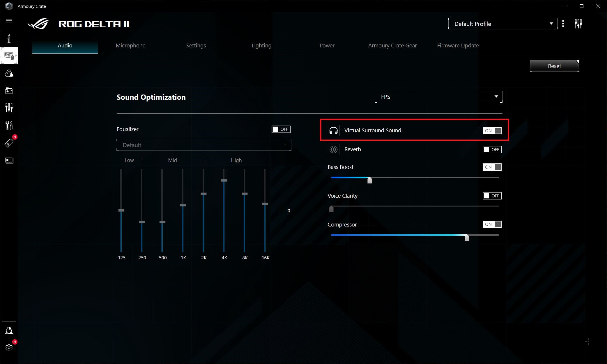Disable the Bass Boost toggle
The image size is (607, 364).
(x=492, y=167)
